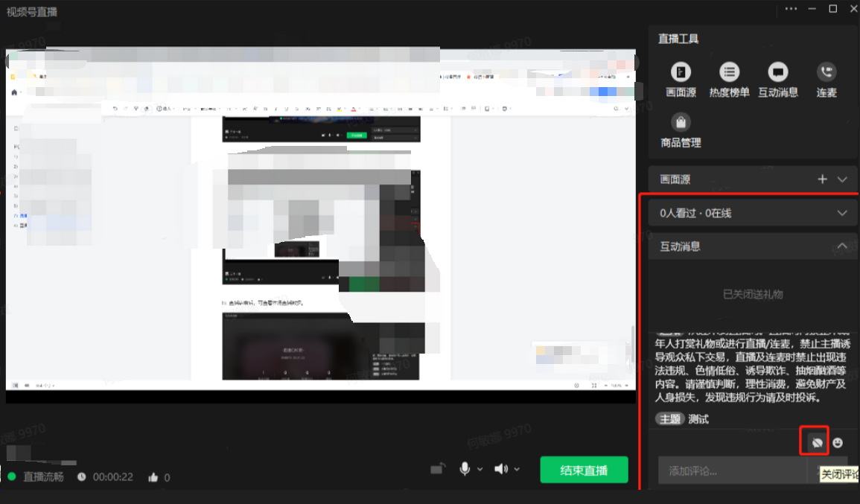Screen dimensions: 860x504
Task: Click the green 结束直播 button
Action: (x=584, y=470)
